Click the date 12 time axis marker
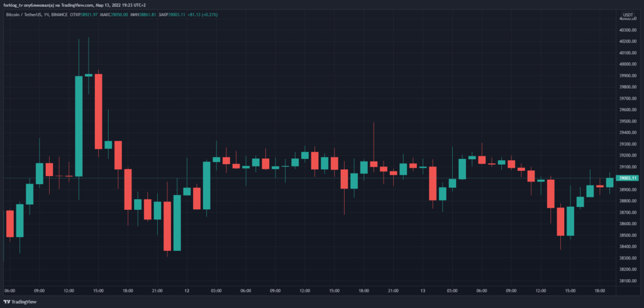This screenshot has width=644, height=308. [x=187, y=291]
